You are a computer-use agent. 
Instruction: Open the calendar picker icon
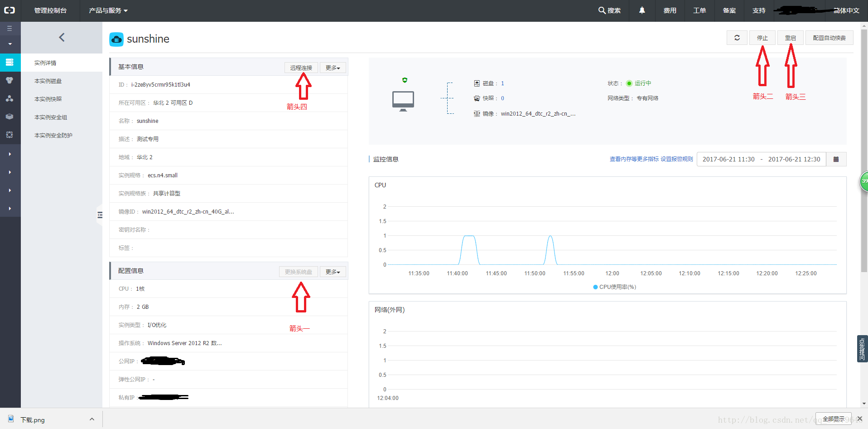[x=836, y=159]
